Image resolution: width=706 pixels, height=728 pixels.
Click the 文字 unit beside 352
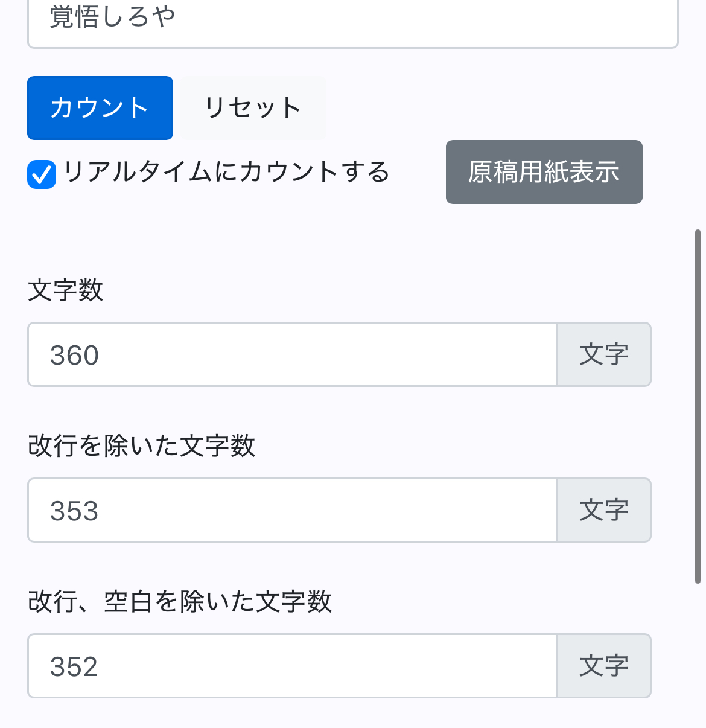[x=603, y=666]
